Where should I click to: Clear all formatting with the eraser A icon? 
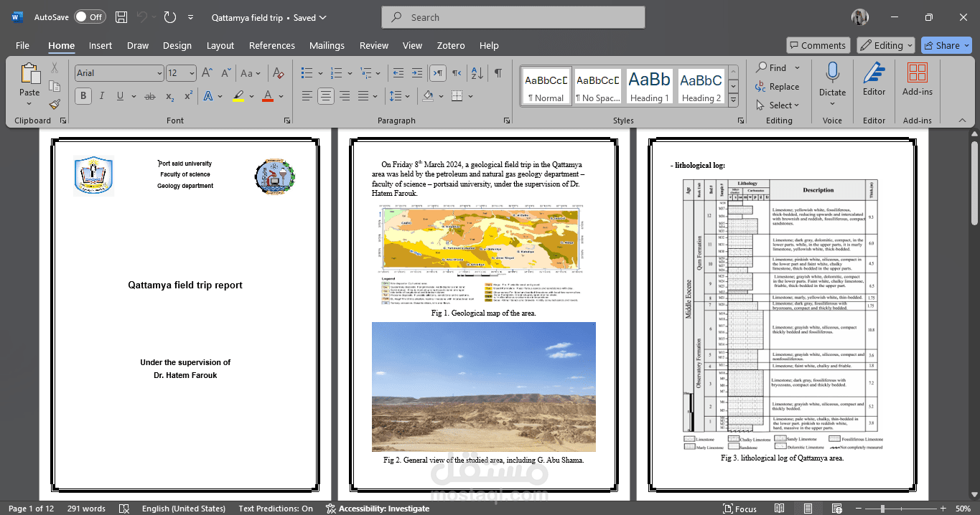[x=279, y=73]
